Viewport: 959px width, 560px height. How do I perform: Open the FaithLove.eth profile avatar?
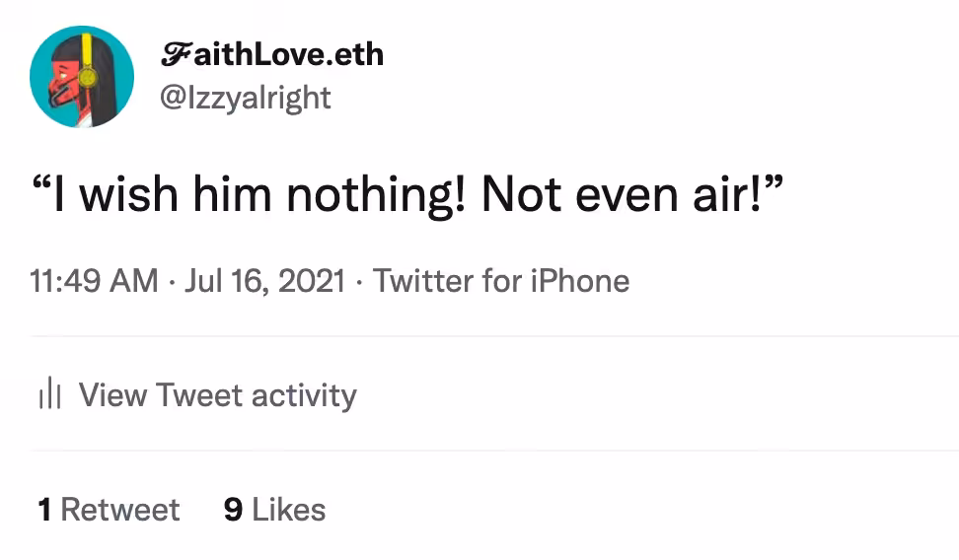click(82, 77)
